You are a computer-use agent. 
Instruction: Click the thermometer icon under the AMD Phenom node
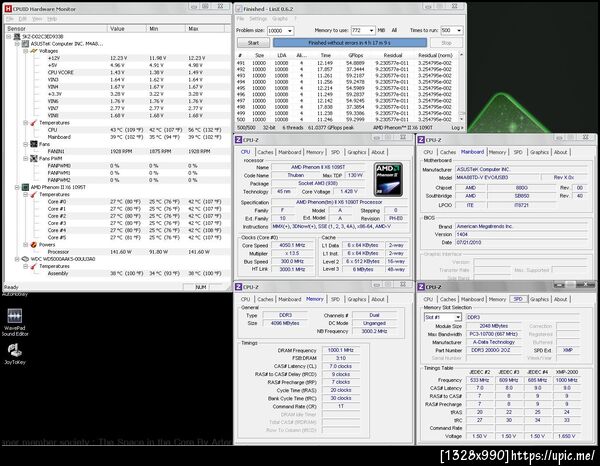pos(34,194)
